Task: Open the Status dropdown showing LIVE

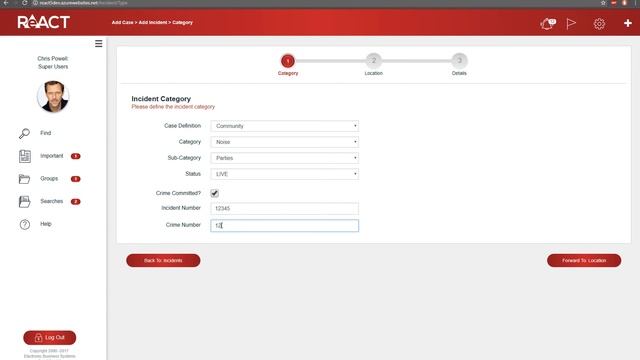Action: [x=284, y=174]
